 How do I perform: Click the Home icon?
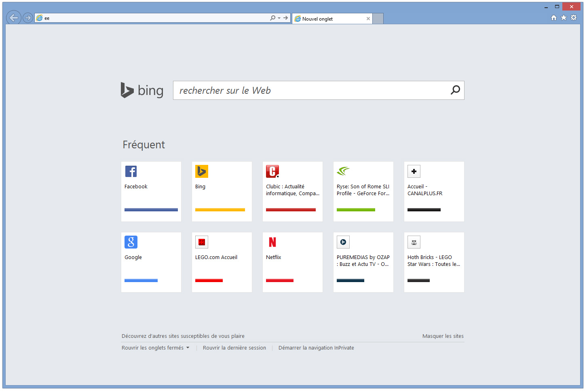[554, 17]
